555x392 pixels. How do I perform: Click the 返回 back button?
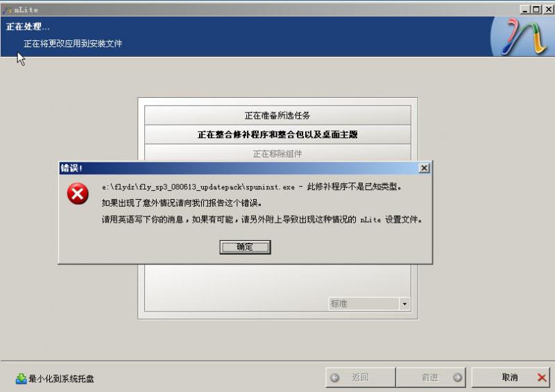pos(360,377)
